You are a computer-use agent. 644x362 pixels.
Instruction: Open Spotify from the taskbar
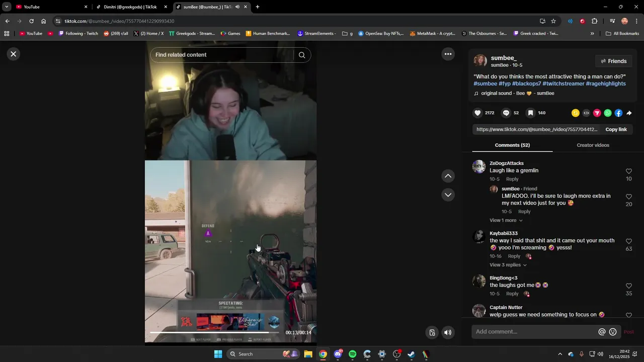pyautogui.click(x=352, y=354)
